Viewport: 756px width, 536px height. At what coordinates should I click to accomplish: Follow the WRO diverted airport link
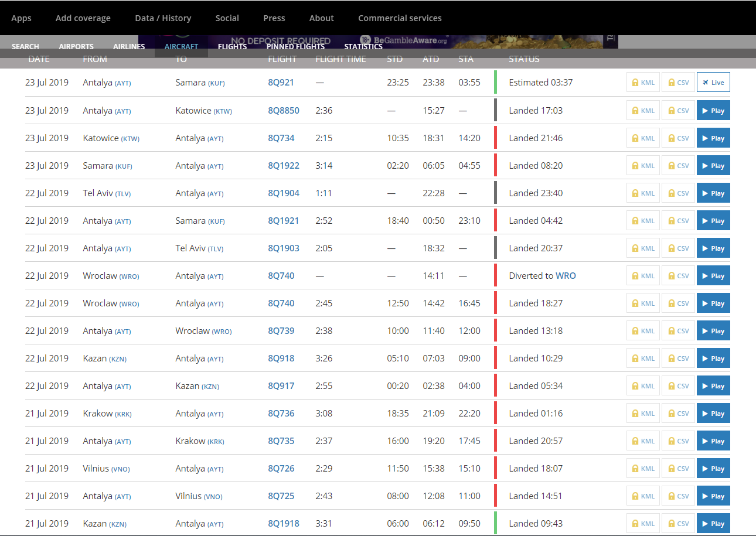click(566, 276)
